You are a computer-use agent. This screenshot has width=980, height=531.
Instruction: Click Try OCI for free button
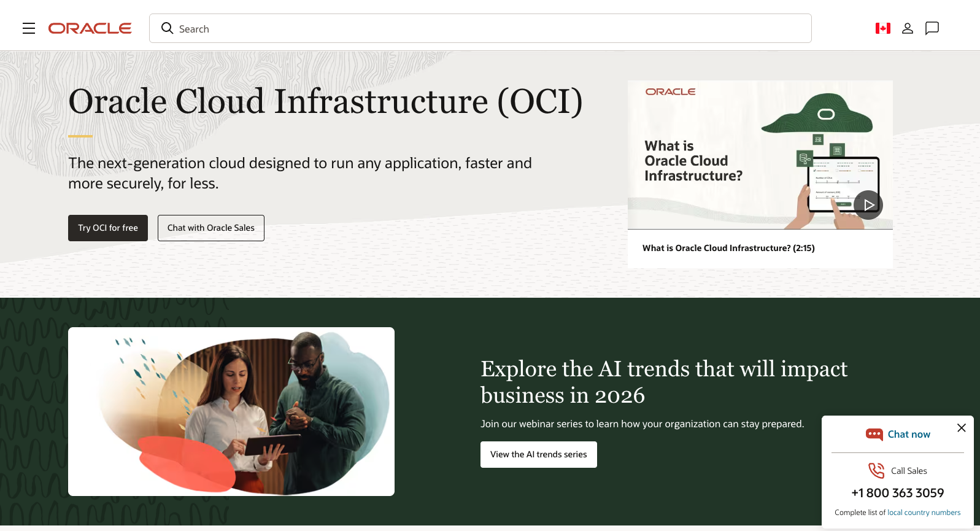108,228
